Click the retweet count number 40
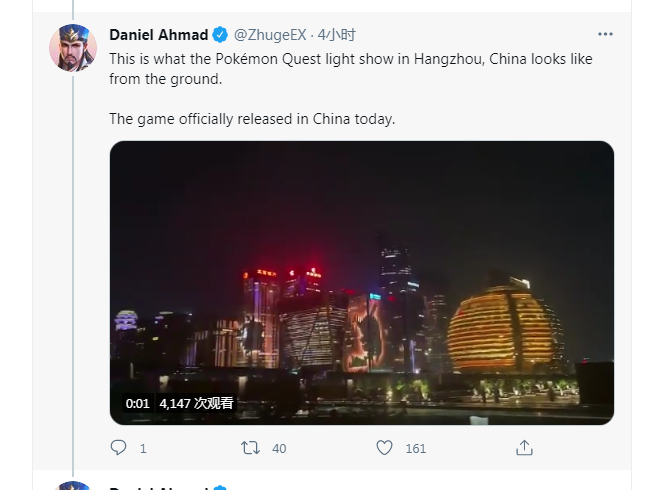 click(x=279, y=448)
